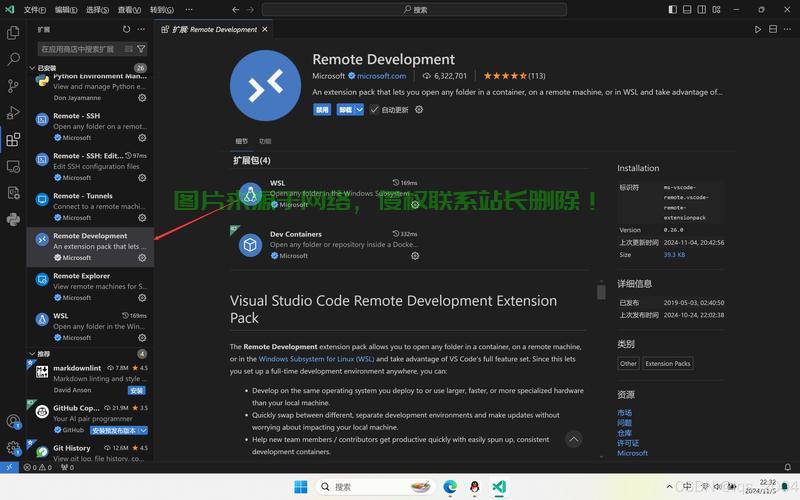Screen dimensions: 800x500
Task: Open Microsoft Edge from the taskbar
Action: tap(449, 487)
